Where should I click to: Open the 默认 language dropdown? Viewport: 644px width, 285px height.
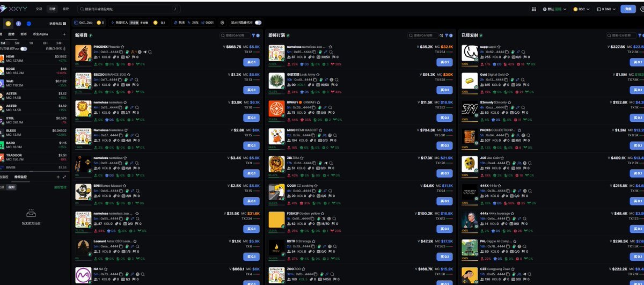pyautogui.click(x=554, y=9)
